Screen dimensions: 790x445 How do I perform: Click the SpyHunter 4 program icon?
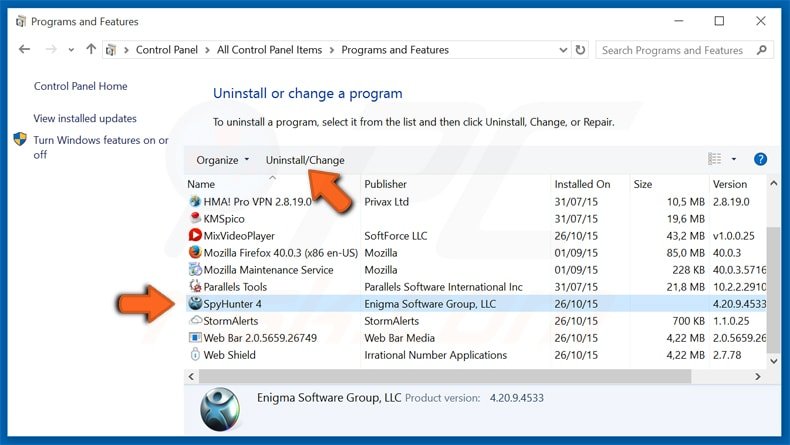[195, 303]
